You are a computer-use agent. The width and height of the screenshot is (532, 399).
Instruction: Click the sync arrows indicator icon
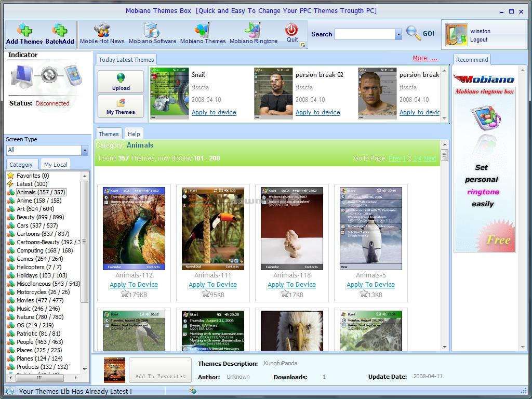49,75
